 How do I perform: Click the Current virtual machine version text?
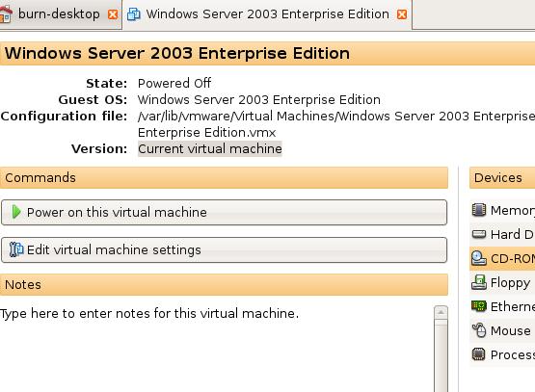[x=210, y=148]
